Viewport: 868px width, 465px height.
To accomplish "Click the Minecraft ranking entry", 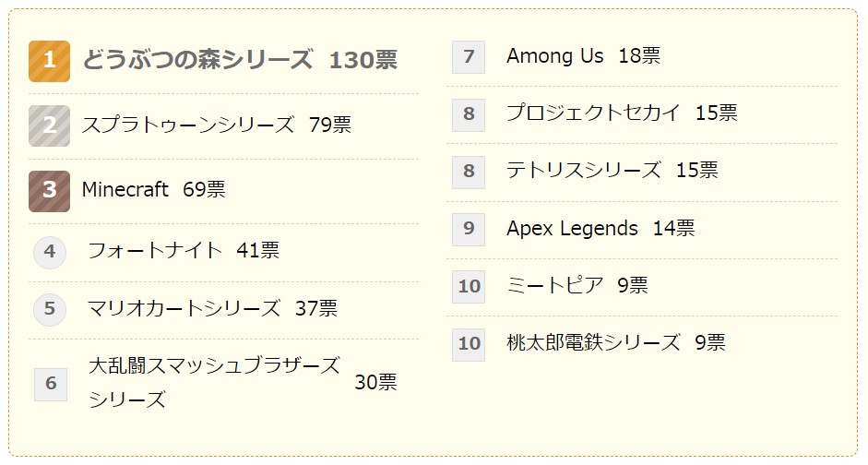I will tap(125, 190).
